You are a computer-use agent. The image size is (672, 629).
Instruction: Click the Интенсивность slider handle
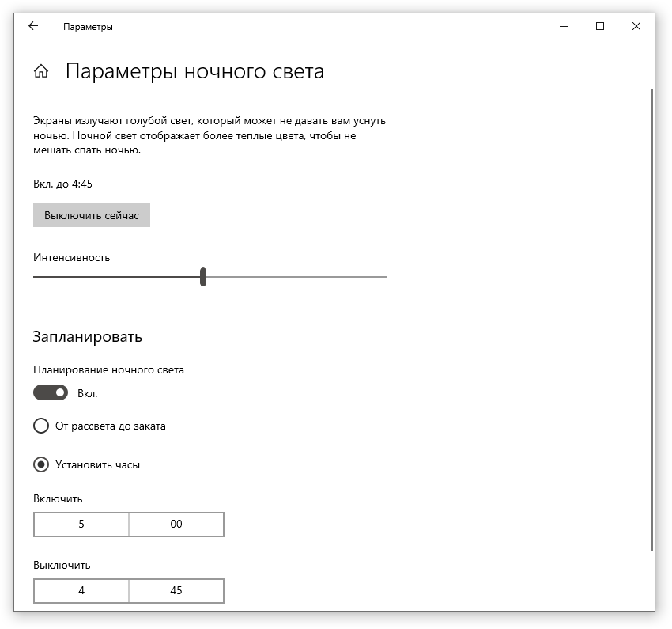(x=203, y=277)
